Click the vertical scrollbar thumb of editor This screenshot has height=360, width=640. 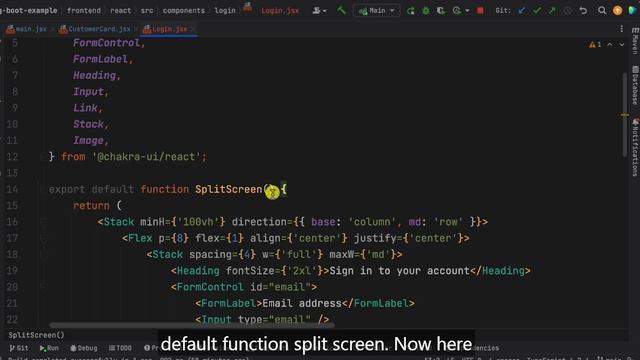coord(624,114)
